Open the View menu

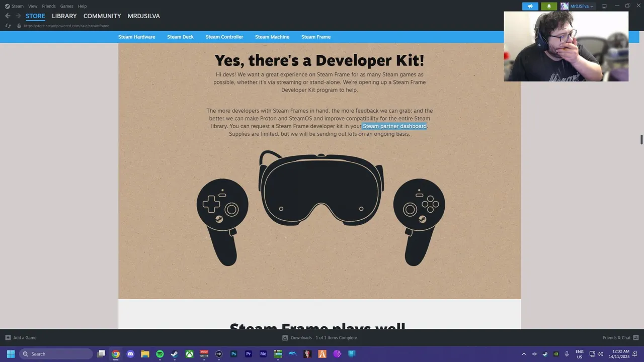[33, 6]
